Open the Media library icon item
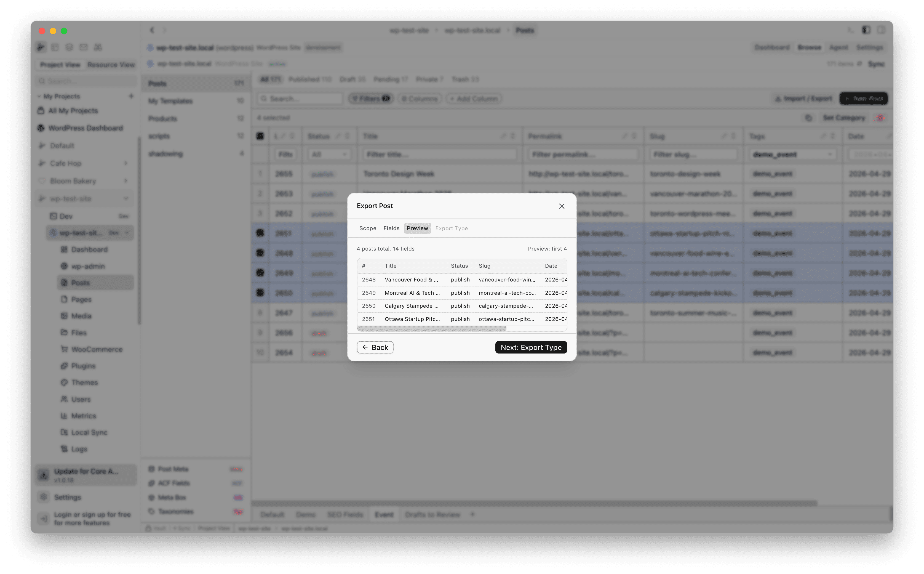The height and width of the screenshot is (574, 924). 64,316
